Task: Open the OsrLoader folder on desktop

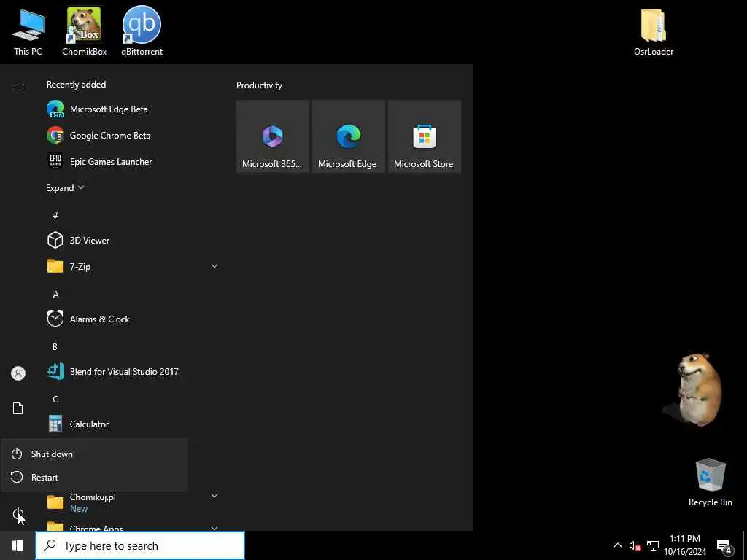Action: click(653, 31)
